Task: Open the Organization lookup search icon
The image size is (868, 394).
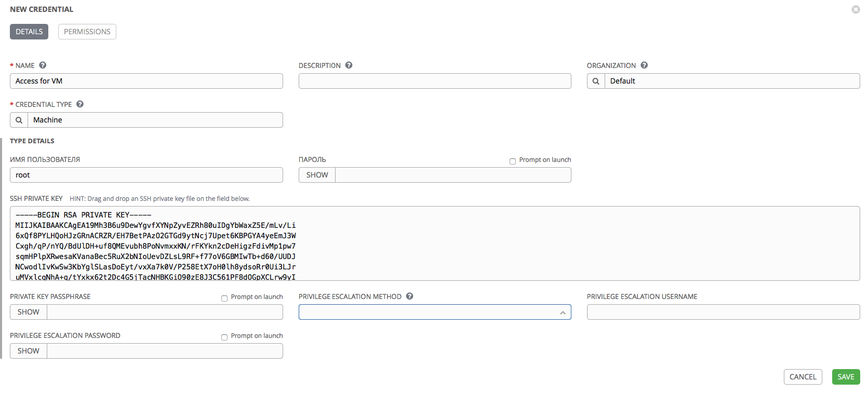Action: (x=596, y=81)
